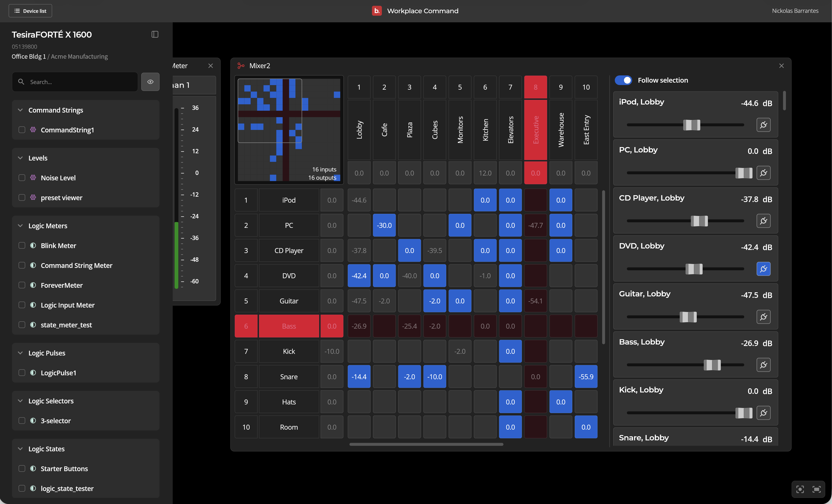Check the CommandString1 checkbox
832x504 pixels.
click(x=22, y=130)
